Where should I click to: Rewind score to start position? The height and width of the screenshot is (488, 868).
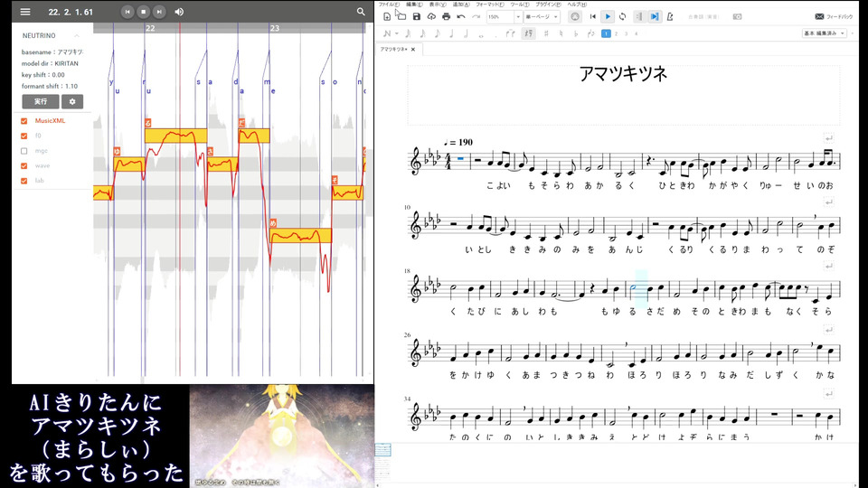click(592, 16)
